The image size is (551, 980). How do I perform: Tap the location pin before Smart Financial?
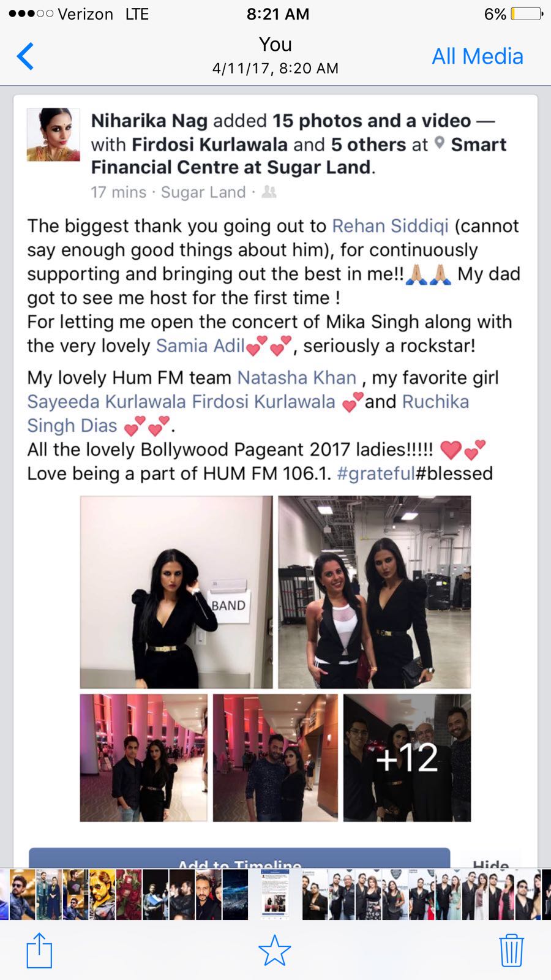[x=439, y=143]
